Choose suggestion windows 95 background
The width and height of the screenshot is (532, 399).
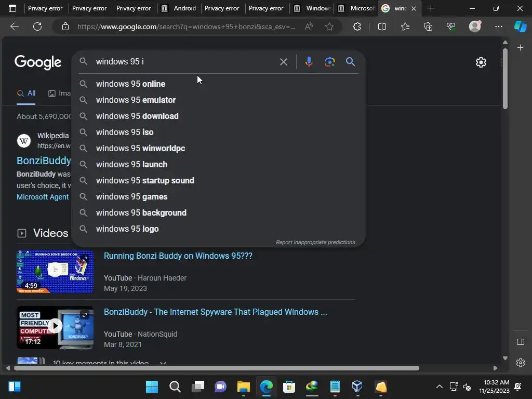[219, 212]
